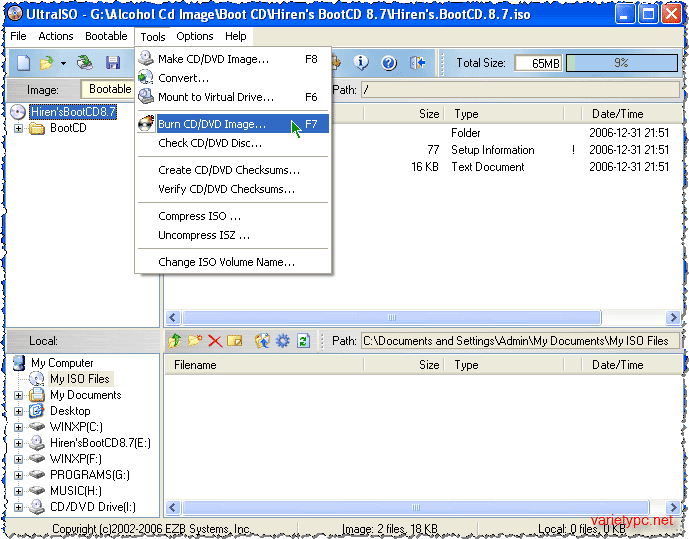Expand the WINXP(F:) drive node
The height and width of the screenshot is (539, 689).
(x=18, y=459)
